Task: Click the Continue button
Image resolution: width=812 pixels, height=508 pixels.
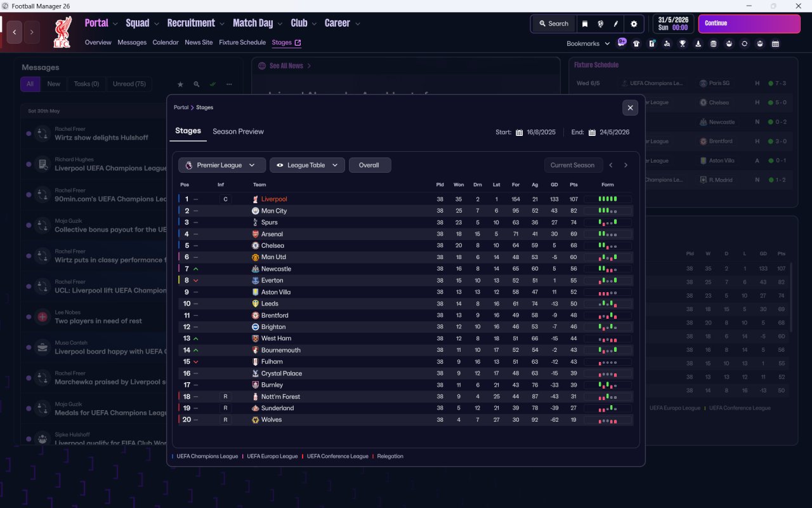Action: point(749,24)
